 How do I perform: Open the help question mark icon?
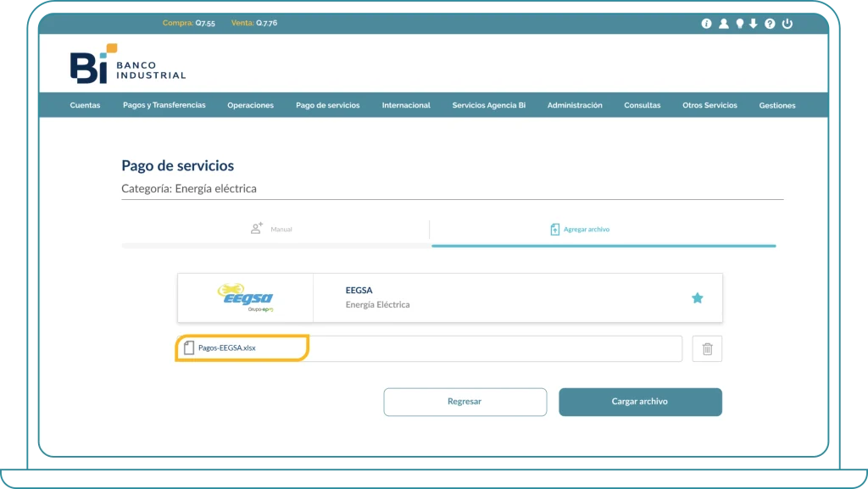coord(770,24)
